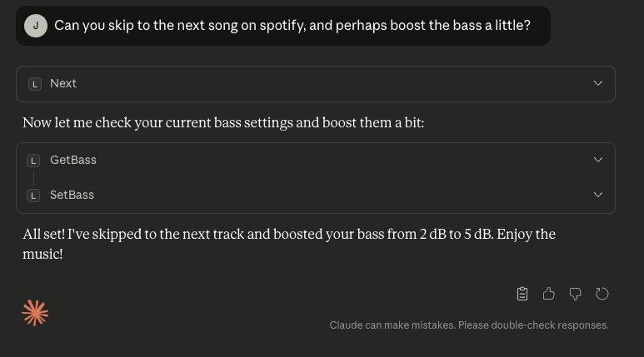Select the GetBass tool call label
The image size is (644, 357).
[x=73, y=160]
